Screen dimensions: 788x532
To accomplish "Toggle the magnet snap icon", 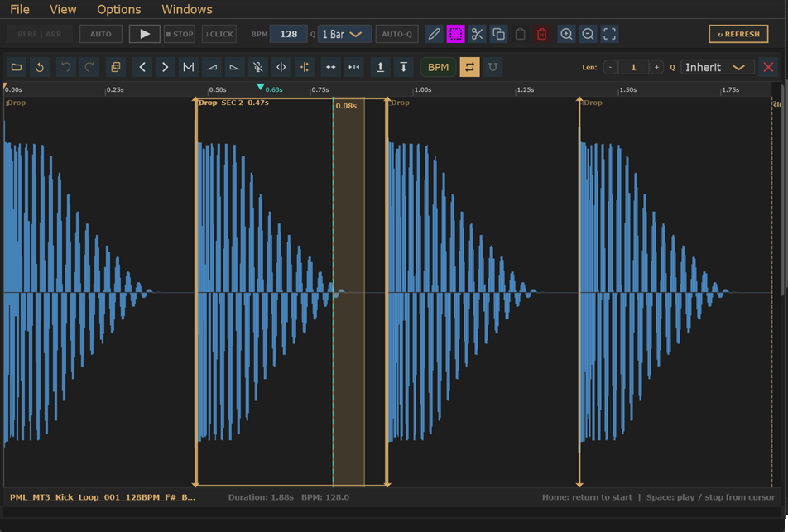I will 493,67.
